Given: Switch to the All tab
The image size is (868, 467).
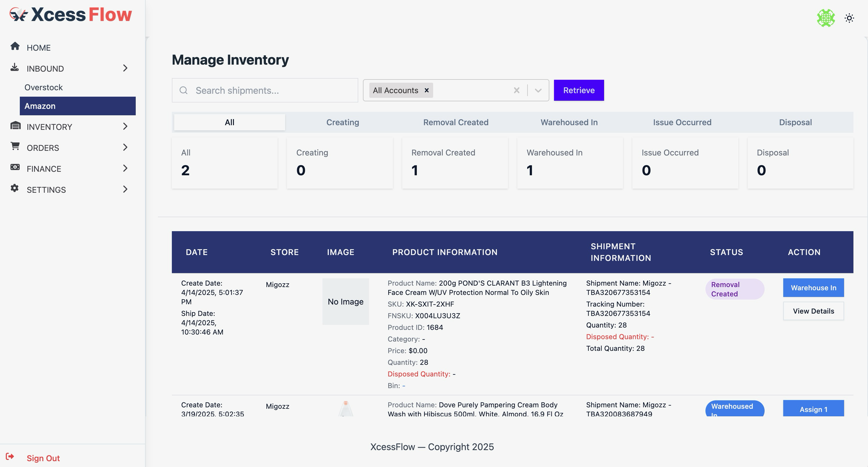Looking at the screenshot, I should [230, 122].
